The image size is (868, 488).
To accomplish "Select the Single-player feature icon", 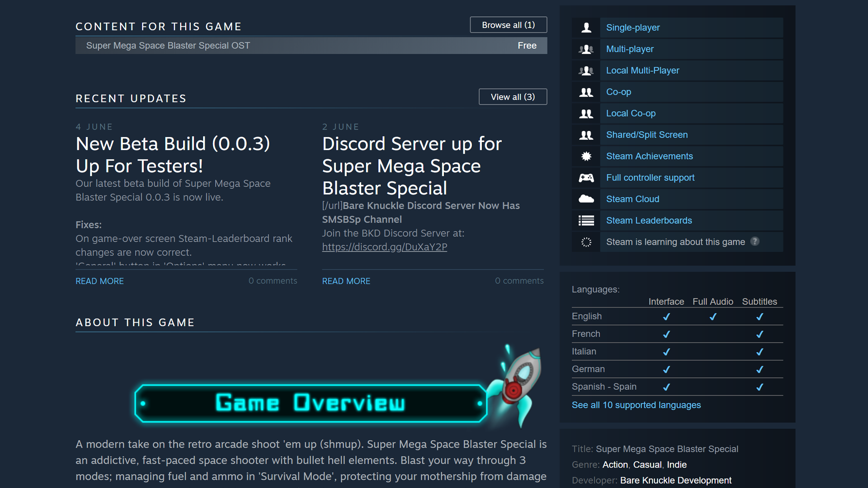I will point(586,28).
